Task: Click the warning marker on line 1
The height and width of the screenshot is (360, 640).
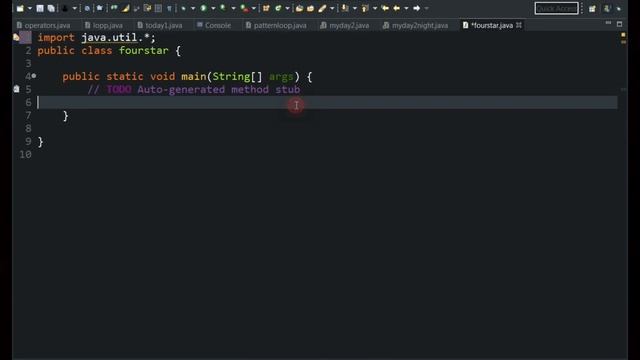Action: pyautogui.click(x=16, y=38)
